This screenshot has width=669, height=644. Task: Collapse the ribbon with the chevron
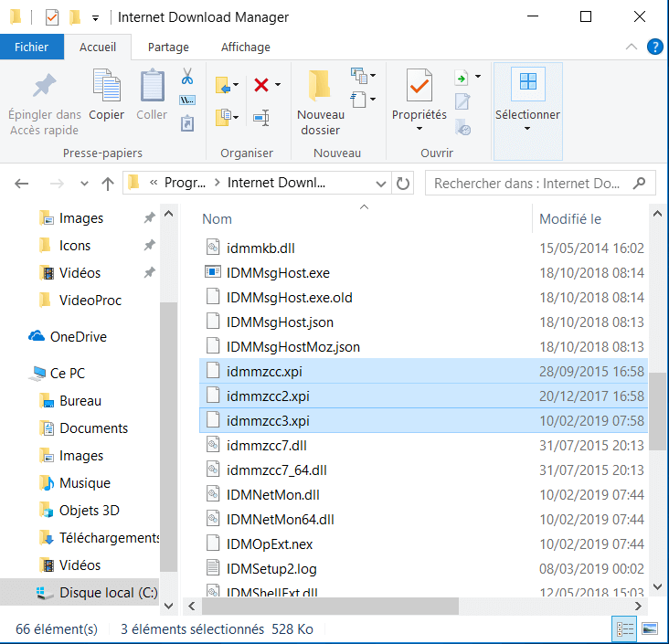click(631, 47)
